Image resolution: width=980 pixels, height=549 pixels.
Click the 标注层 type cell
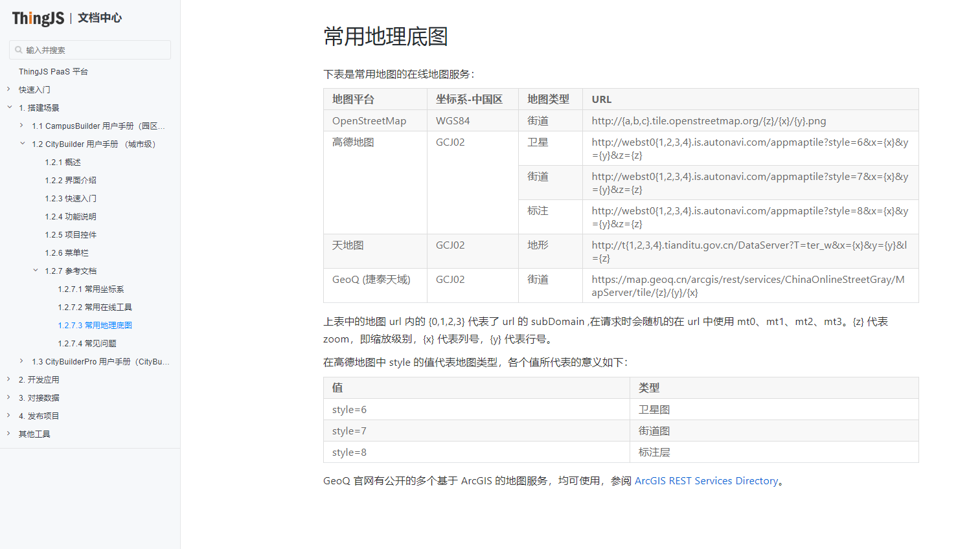(774, 452)
